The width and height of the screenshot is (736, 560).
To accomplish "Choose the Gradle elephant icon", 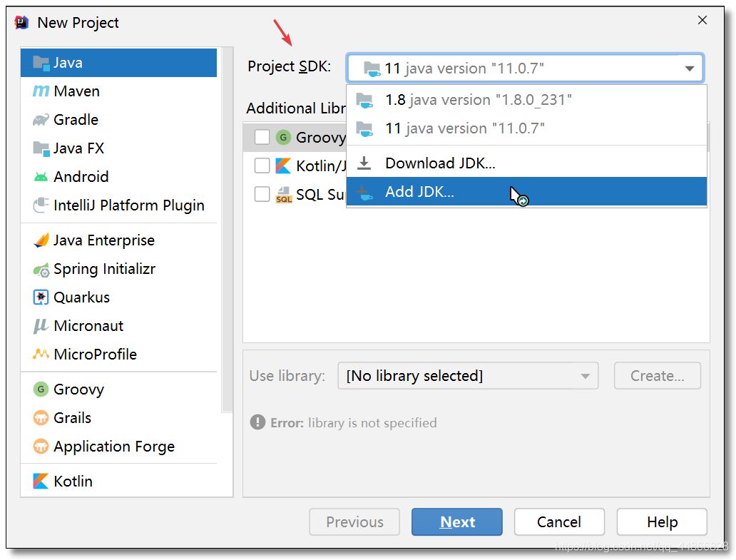I will [41, 120].
